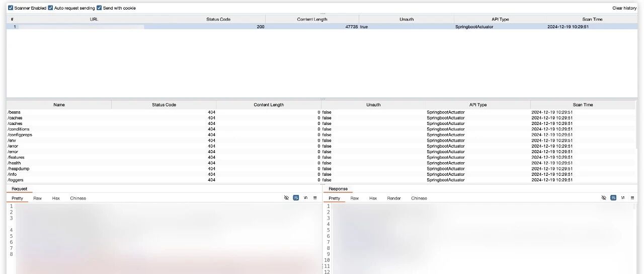Image resolution: width=644 pixels, height=274 pixels.
Task: Open the Response panel hamburger menu
Action: (x=632, y=198)
